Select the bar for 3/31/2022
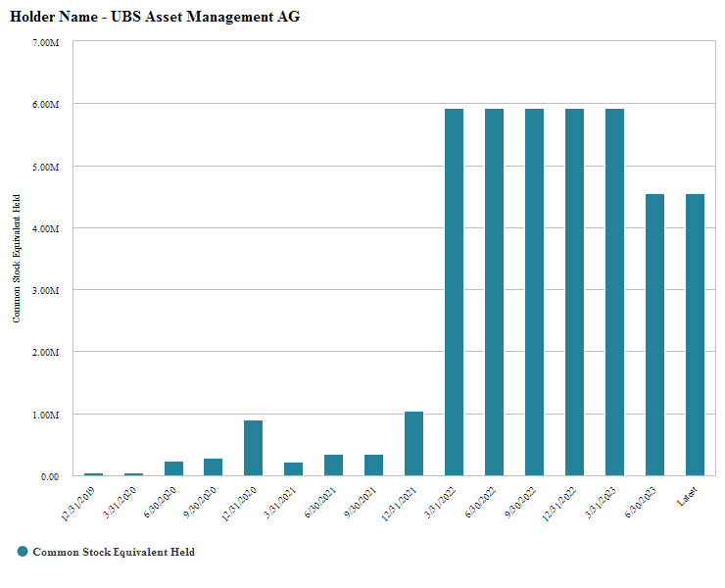Viewport: 725px width, 588px height. point(454,292)
